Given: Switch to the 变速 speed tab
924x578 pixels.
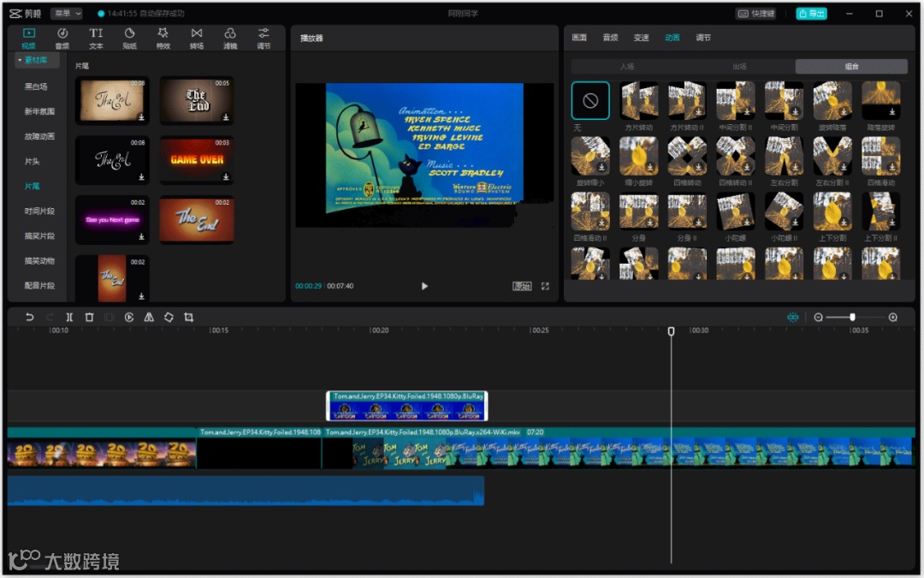Looking at the screenshot, I should click(x=641, y=38).
